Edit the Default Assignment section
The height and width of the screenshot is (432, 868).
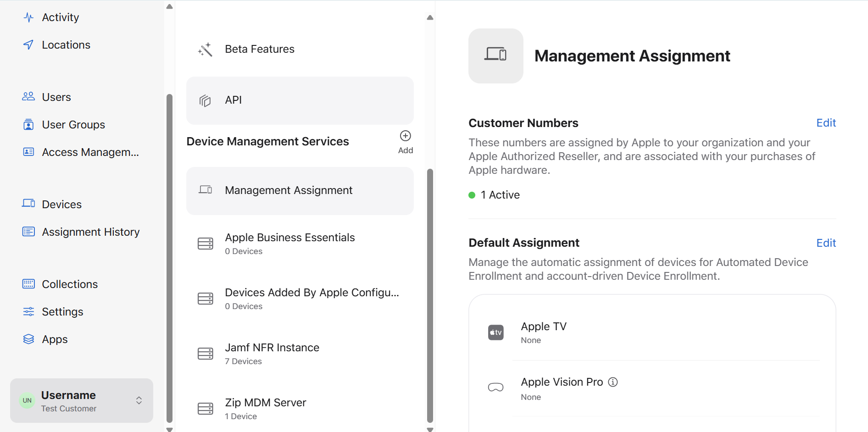coord(826,243)
